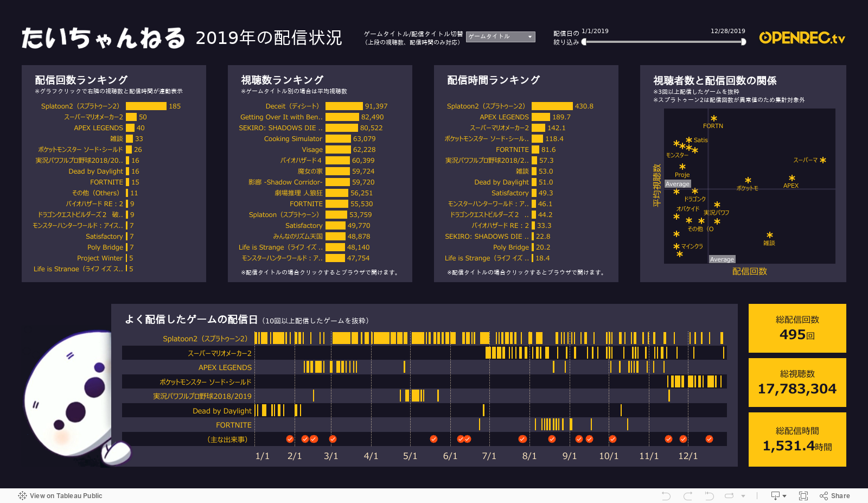Click 総配信回数 495回 card
Screen dimensions: 868x503
coord(797,328)
